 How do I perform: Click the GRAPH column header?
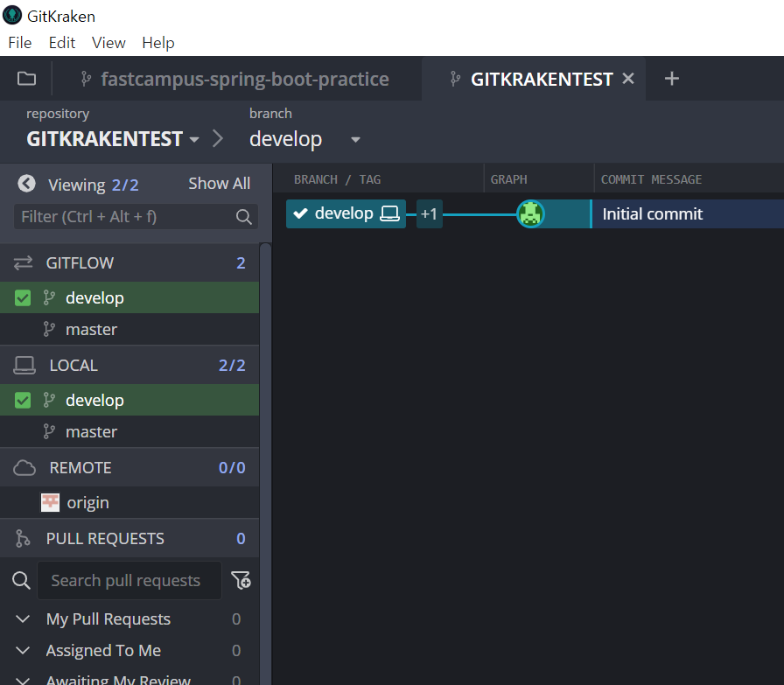(x=509, y=179)
